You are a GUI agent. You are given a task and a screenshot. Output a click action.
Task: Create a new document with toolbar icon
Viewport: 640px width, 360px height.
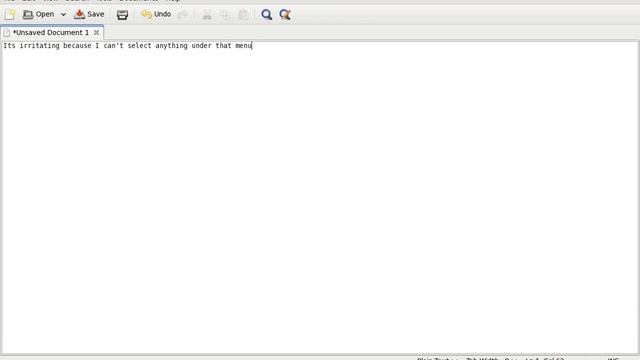(x=10, y=15)
